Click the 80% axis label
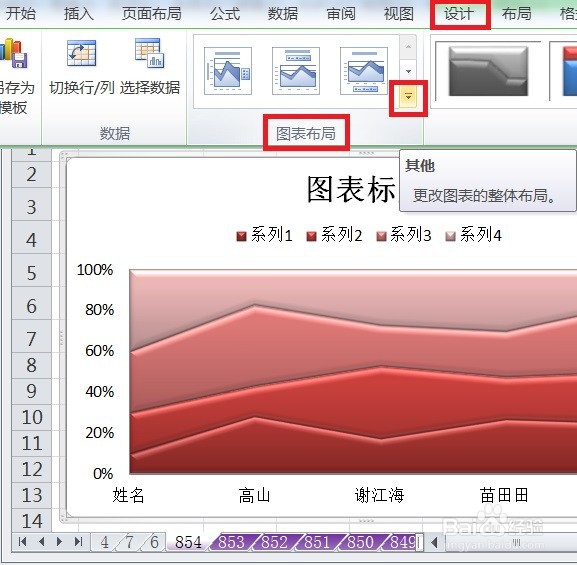The image size is (577, 565). coord(99,310)
